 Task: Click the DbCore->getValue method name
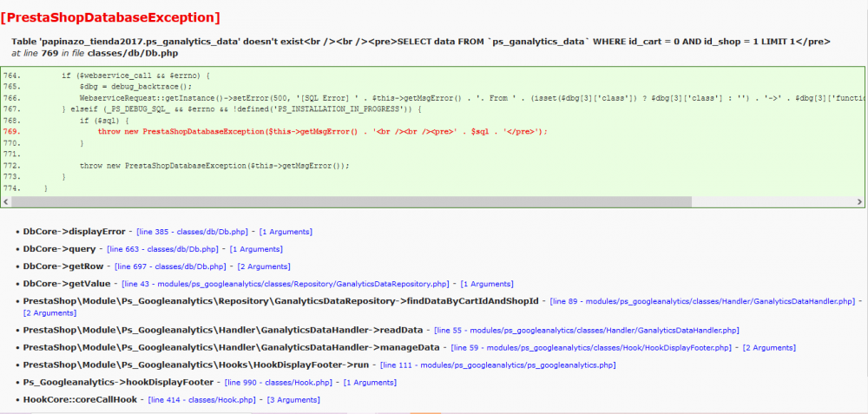click(67, 284)
